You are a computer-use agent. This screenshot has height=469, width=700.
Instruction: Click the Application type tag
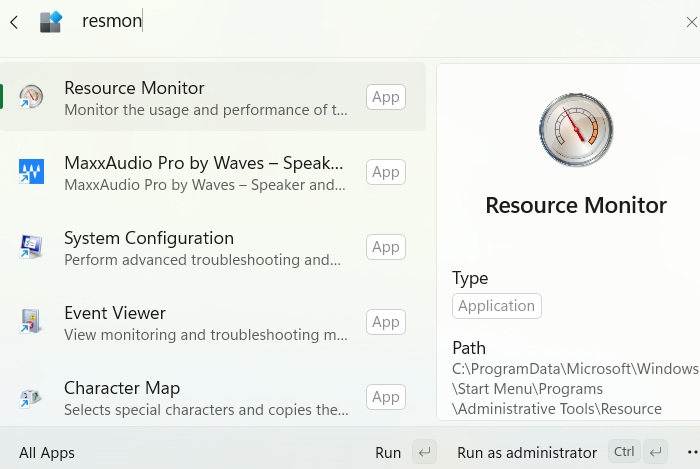point(496,306)
